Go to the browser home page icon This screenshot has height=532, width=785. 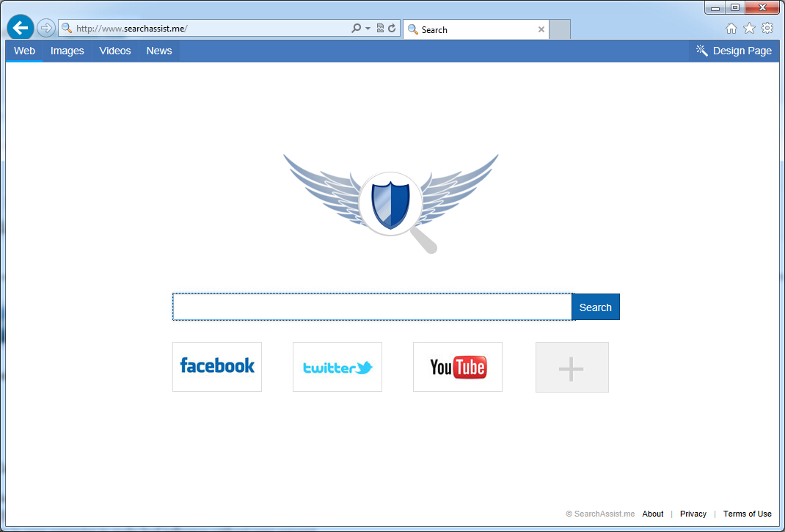coord(731,29)
